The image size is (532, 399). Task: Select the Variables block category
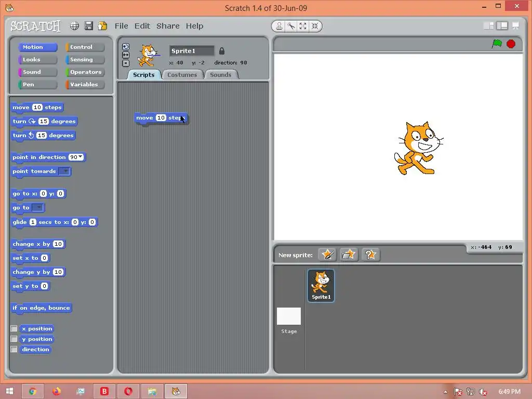[x=85, y=85]
